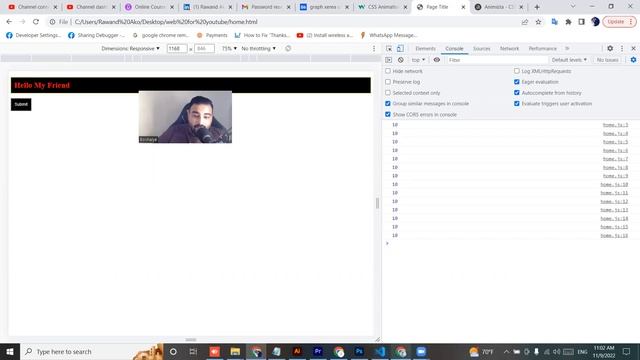Enable Log XMLHttpRequests checkbox
The width and height of the screenshot is (640, 360).
click(517, 71)
